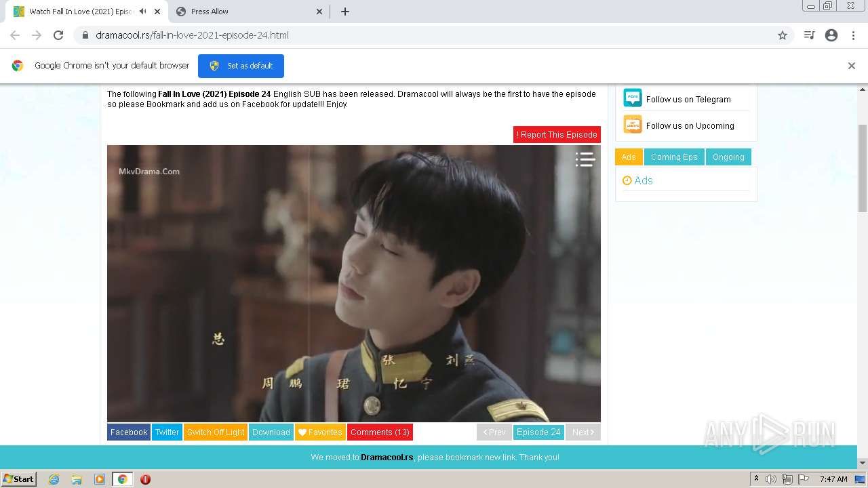This screenshot has height=488, width=868.
Task: Open File Explorer from taskbar
Action: [x=77, y=479]
